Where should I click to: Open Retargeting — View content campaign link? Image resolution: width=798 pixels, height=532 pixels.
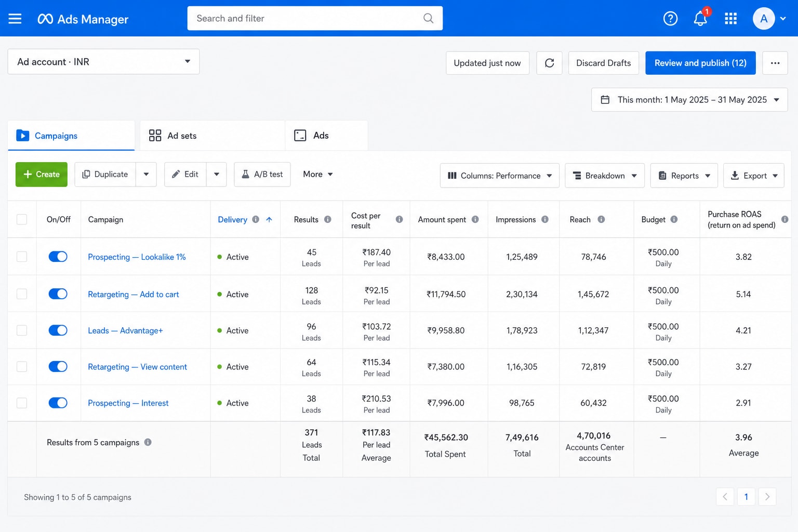tap(137, 367)
